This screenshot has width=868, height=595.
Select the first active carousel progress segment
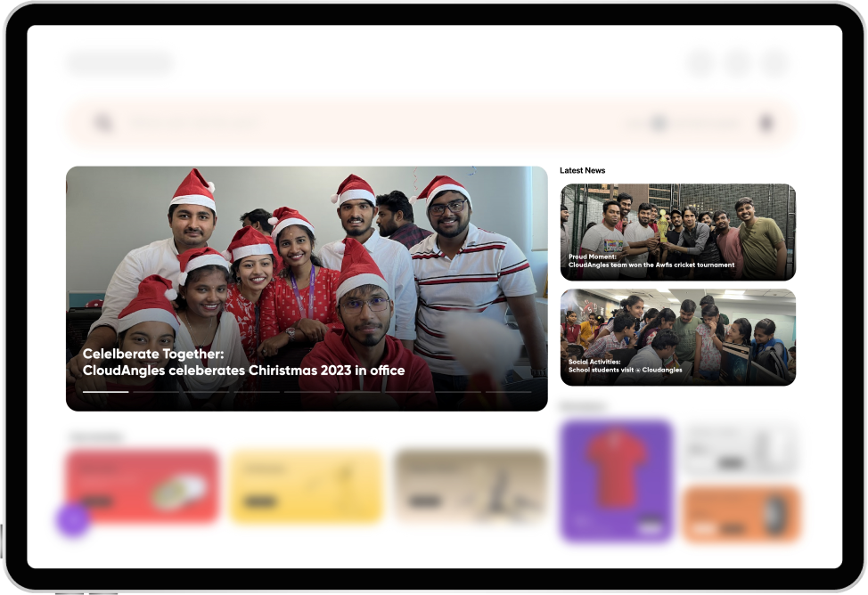106,392
